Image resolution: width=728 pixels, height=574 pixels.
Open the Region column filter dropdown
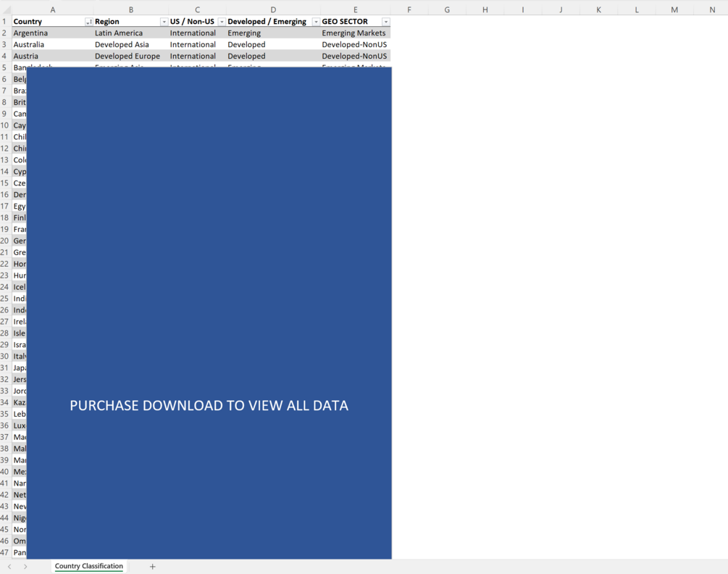[164, 22]
